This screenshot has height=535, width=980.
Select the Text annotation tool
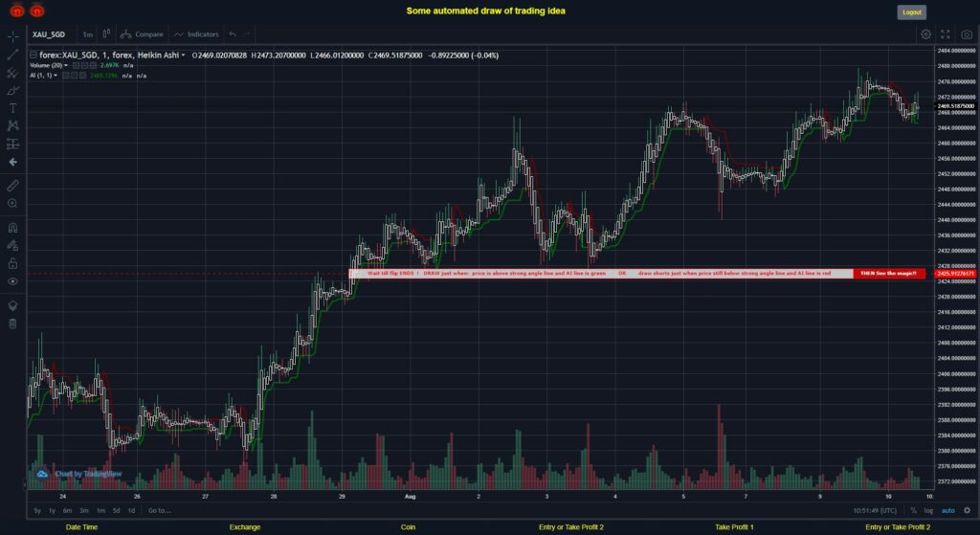pos(12,108)
